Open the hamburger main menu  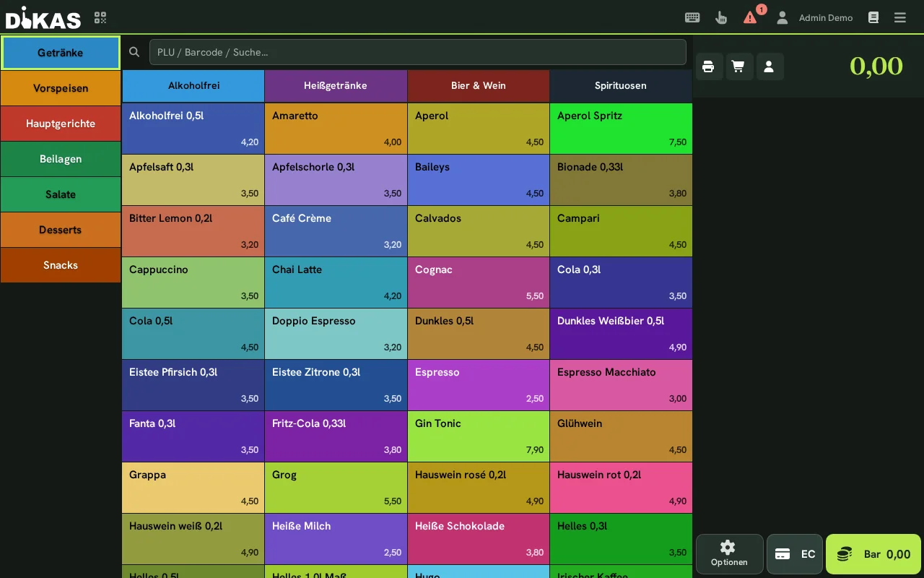[x=900, y=17]
